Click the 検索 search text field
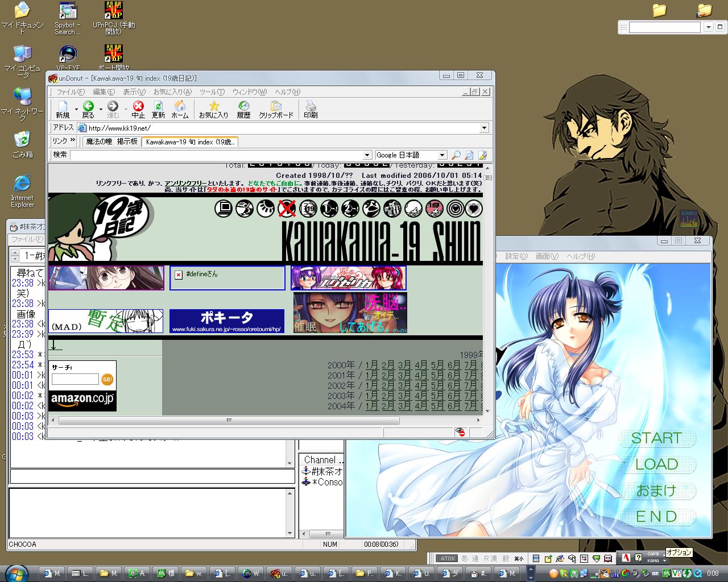This screenshot has height=582, width=728. 217,155
